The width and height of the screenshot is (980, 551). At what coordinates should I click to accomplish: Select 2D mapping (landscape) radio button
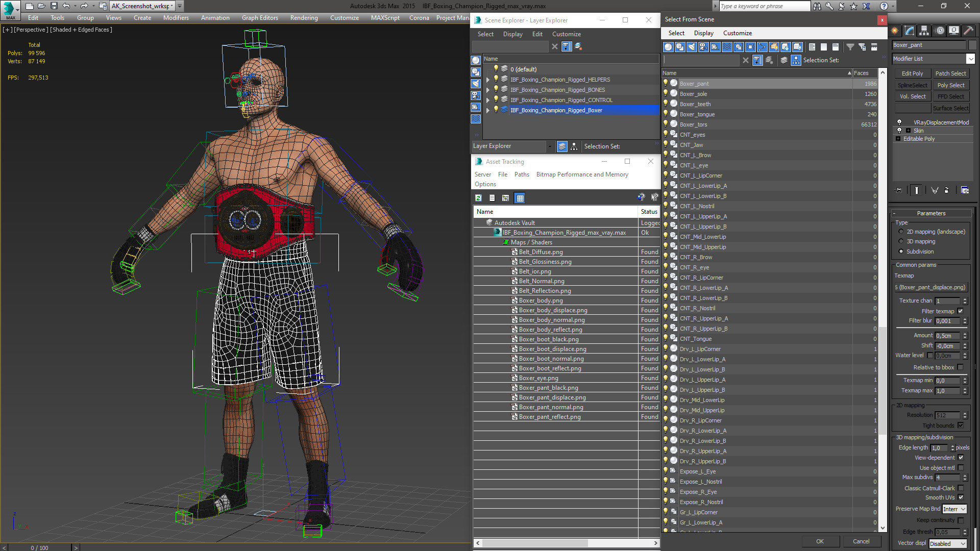[901, 232]
